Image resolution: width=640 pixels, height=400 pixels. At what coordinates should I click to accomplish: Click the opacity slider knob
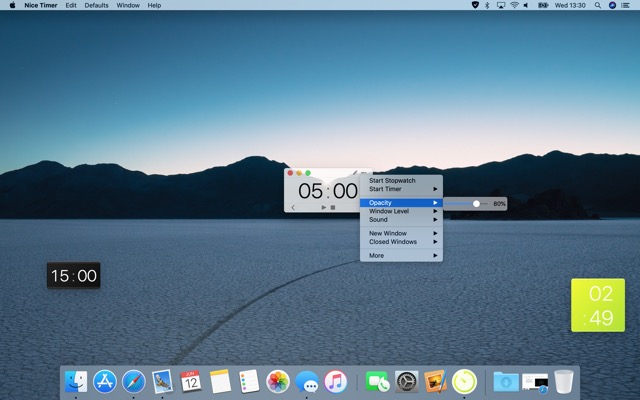click(476, 203)
